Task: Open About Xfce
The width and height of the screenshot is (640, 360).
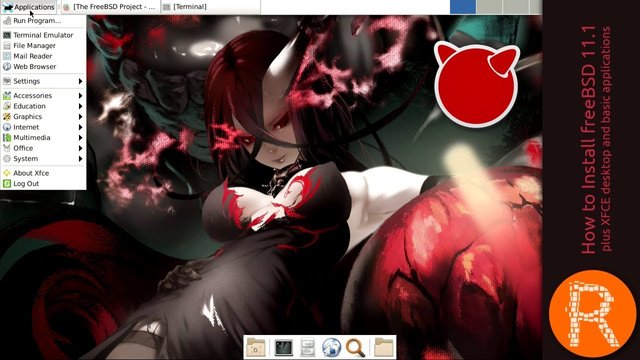Action: (43, 173)
